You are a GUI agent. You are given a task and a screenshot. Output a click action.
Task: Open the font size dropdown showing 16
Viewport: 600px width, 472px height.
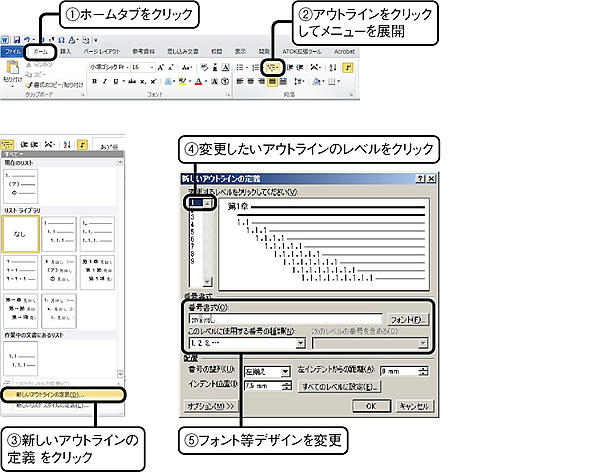[x=144, y=66]
